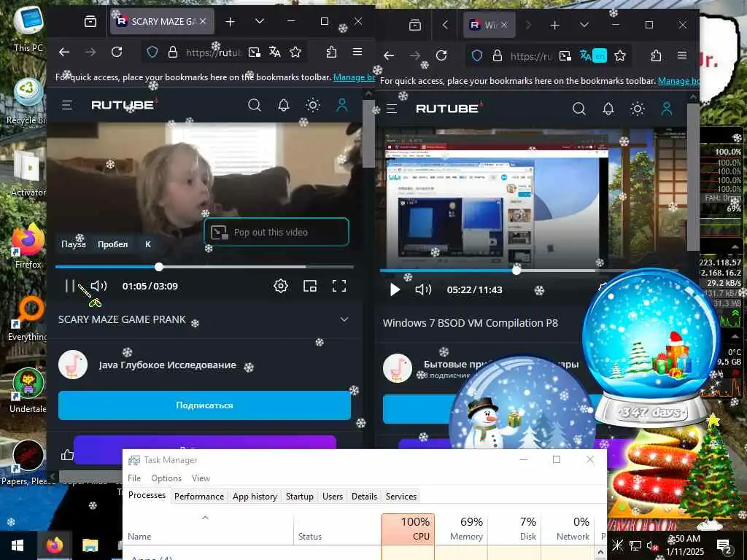Open new tab in right Firefox window
The height and width of the screenshot is (560, 747).
point(554,26)
